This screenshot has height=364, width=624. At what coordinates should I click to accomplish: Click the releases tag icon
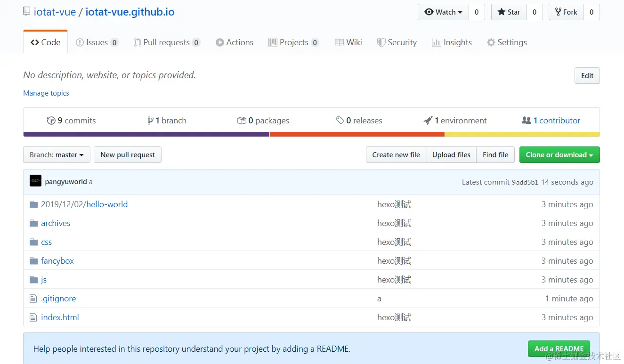coord(340,121)
